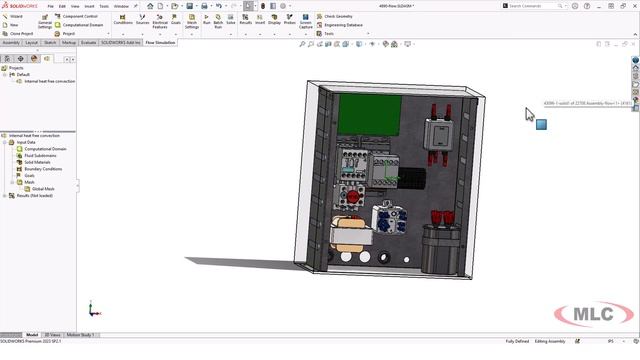Open the File menu
The height and width of the screenshot is (360, 640).
point(51,6)
